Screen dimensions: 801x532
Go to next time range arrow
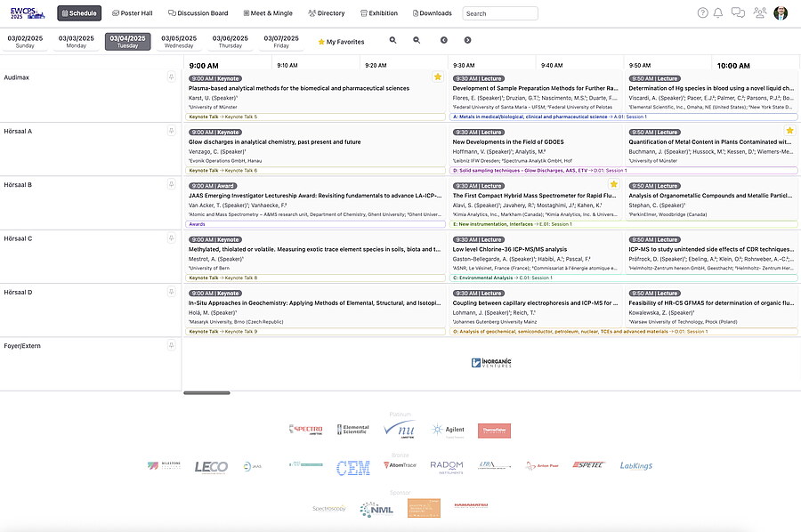coord(467,40)
